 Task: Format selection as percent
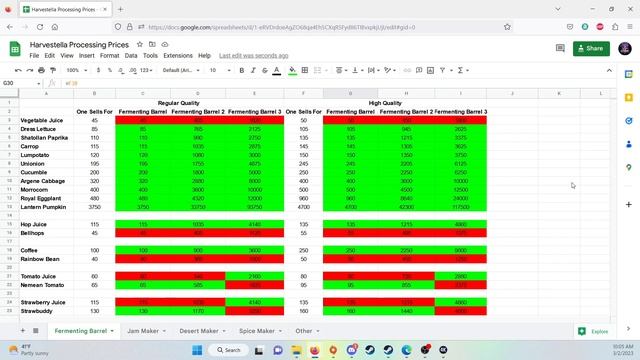(109, 70)
